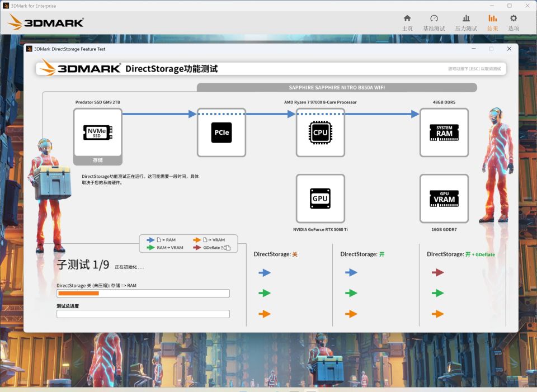Click the 正在初始化 status text
Screen dimensions: 537x392
click(129, 267)
